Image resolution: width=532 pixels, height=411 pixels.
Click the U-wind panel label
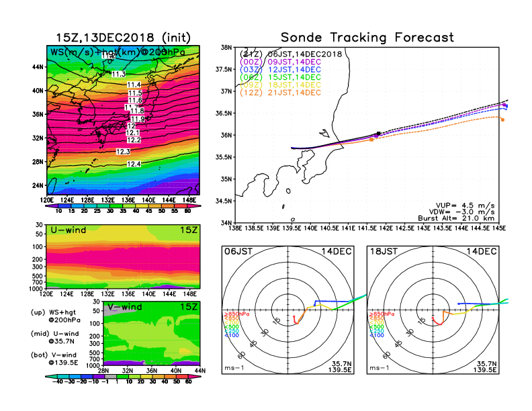tap(67, 231)
